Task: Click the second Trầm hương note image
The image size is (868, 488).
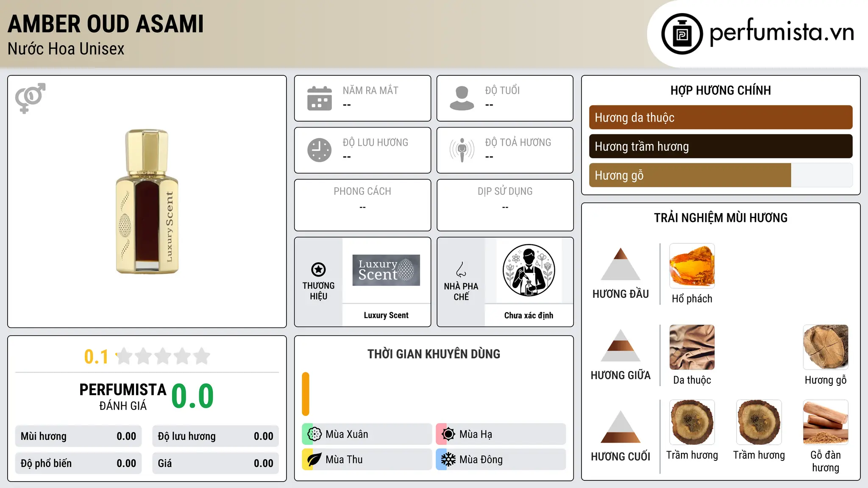Action: (759, 422)
